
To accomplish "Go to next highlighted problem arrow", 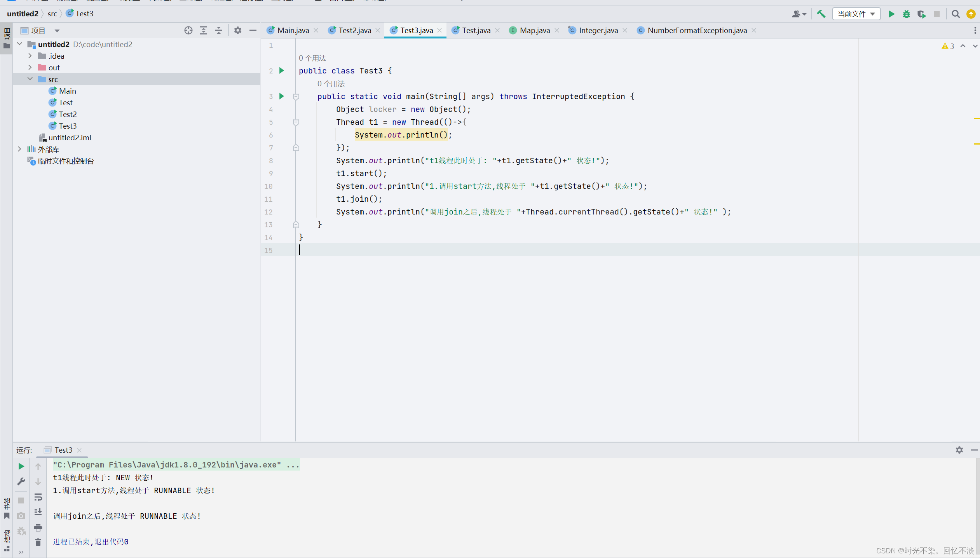I will point(975,46).
